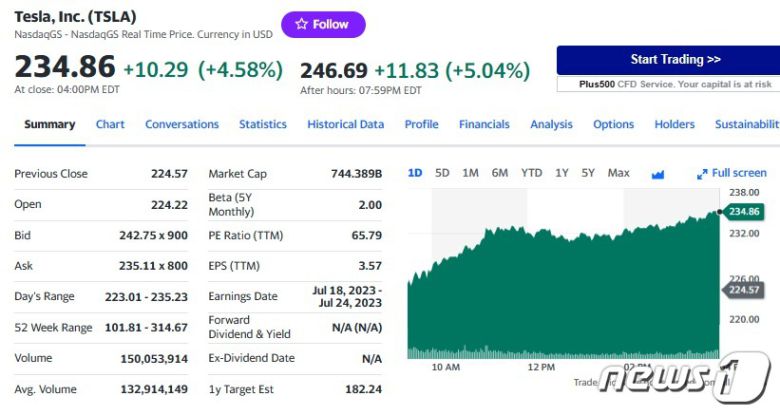Click the Full screen link
The image size is (780, 415).
click(739, 173)
